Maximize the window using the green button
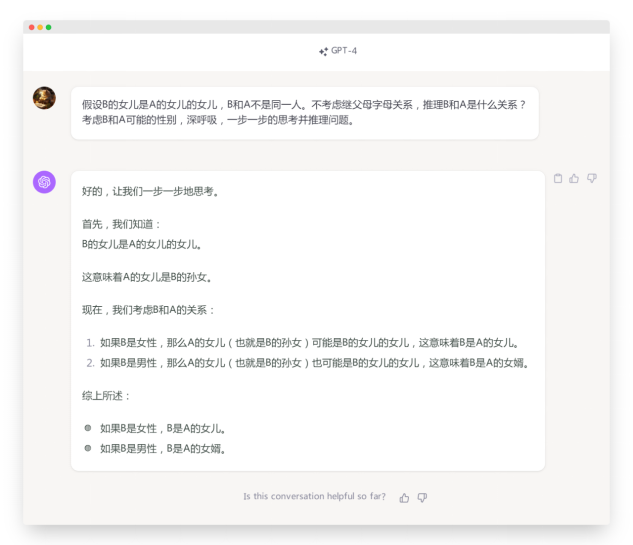Viewport: 633px width, 545px height. click(49, 27)
